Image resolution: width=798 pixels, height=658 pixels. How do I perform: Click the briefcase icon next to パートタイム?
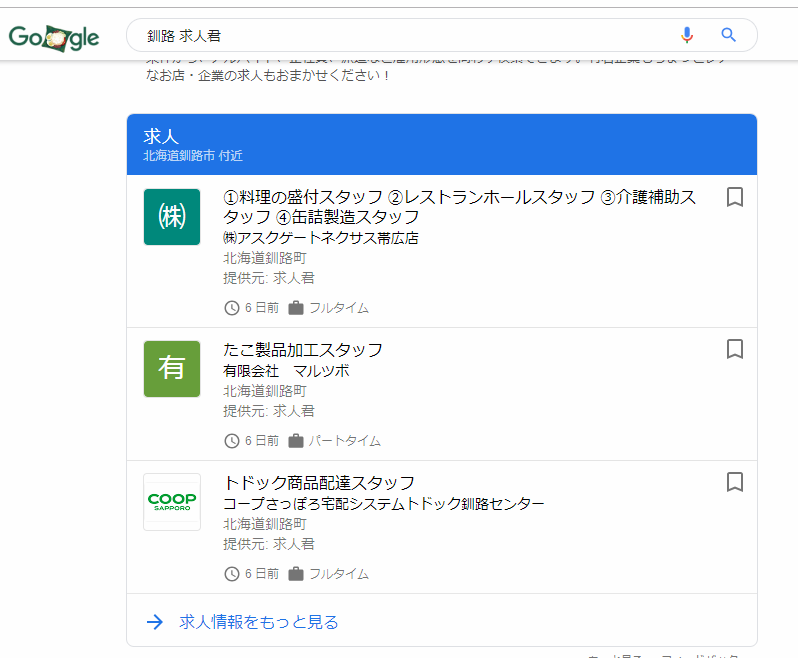[x=296, y=441]
